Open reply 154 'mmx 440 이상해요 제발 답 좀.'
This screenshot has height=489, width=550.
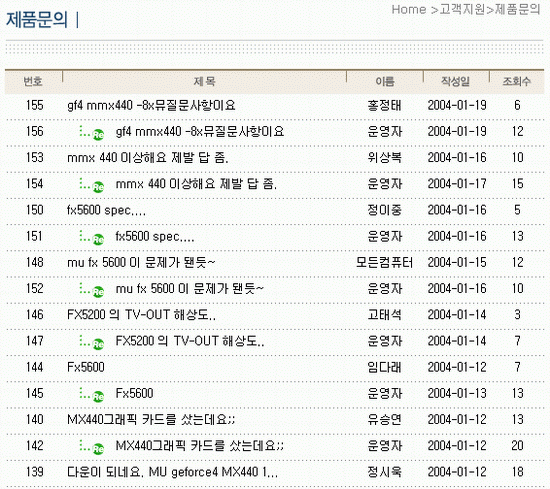coord(196,184)
